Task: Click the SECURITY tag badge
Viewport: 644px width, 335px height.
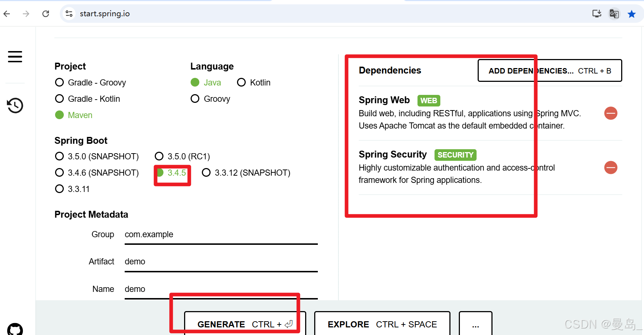Action: (456, 155)
